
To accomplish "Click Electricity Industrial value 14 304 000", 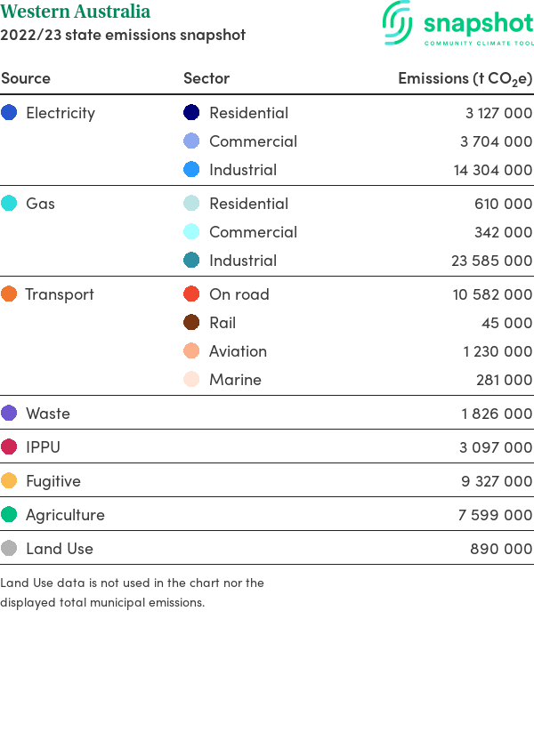I will tap(492, 170).
